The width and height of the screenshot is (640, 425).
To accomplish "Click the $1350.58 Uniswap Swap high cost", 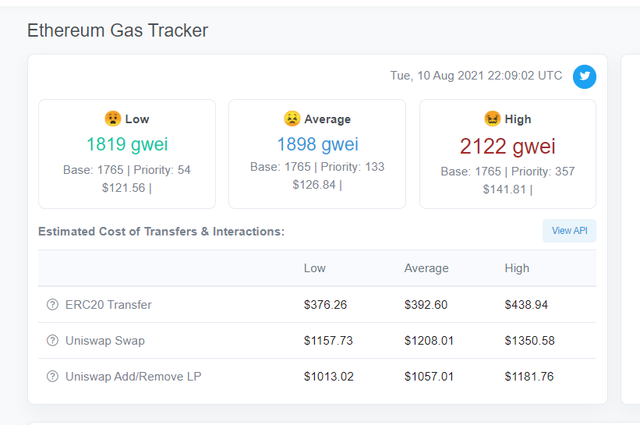I will click(530, 340).
